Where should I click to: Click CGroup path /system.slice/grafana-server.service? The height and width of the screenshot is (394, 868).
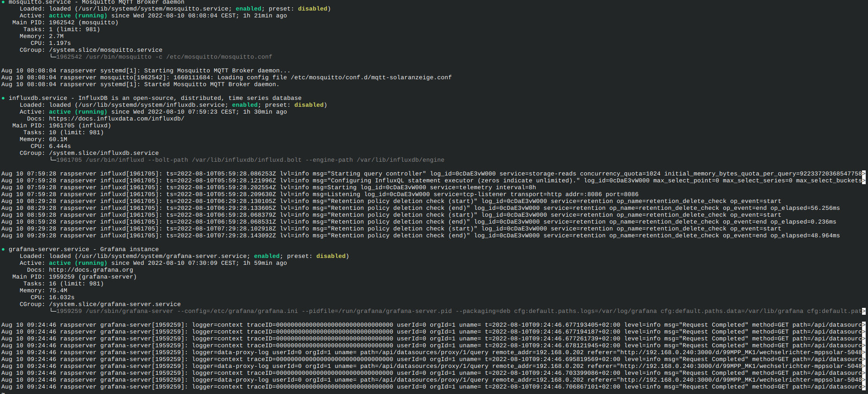[x=115, y=304]
